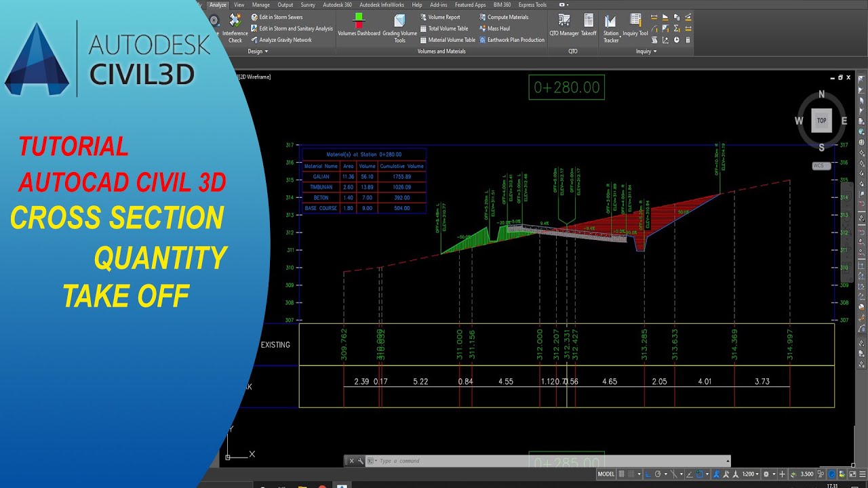This screenshot has width=868, height=488.
Task: Click the 3.500 elevation value in status bar
Action: point(806,474)
